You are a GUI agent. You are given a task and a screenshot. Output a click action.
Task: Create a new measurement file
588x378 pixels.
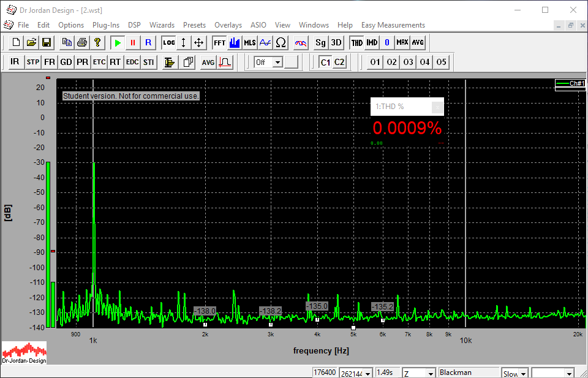(16, 42)
